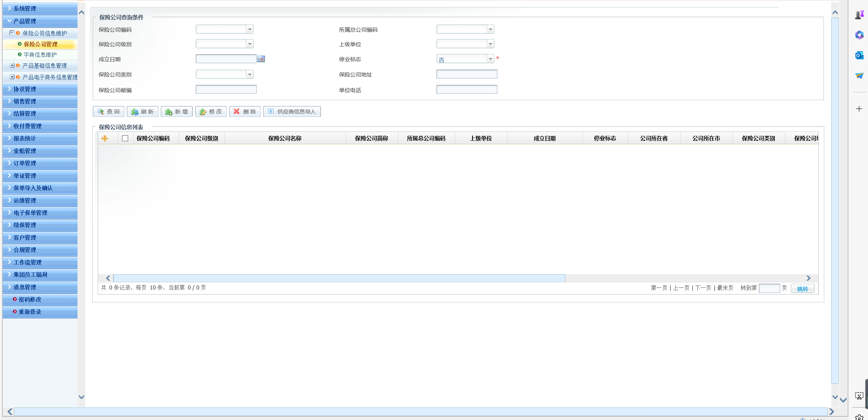Expand the 系统管理 menu section
Viewport: 868px width, 420px height.
tap(40, 8)
